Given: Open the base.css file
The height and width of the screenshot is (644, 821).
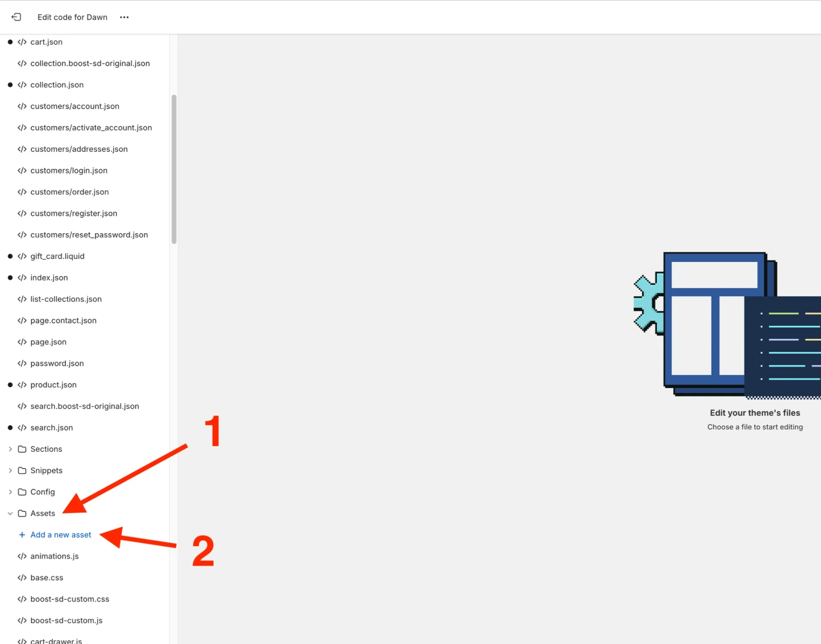Looking at the screenshot, I should click(x=47, y=577).
